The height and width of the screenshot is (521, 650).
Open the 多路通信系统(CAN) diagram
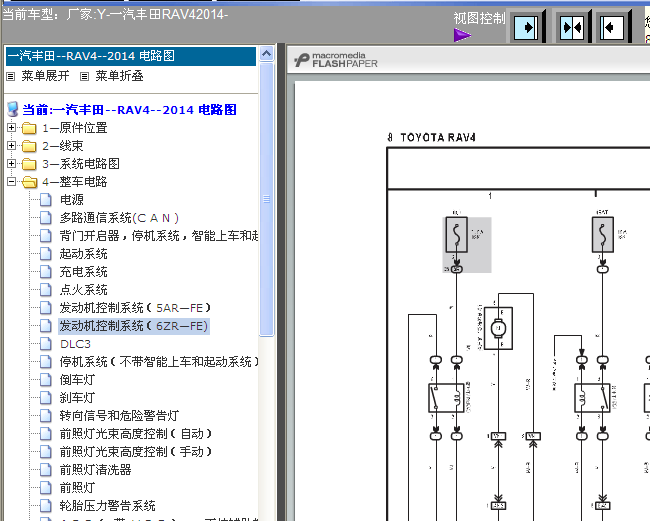(x=119, y=218)
